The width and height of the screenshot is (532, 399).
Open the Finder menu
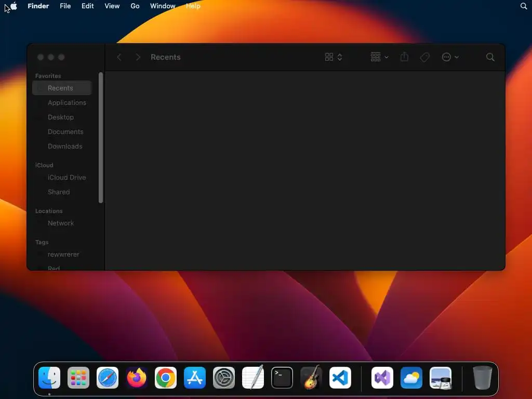(x=38, y=6)
